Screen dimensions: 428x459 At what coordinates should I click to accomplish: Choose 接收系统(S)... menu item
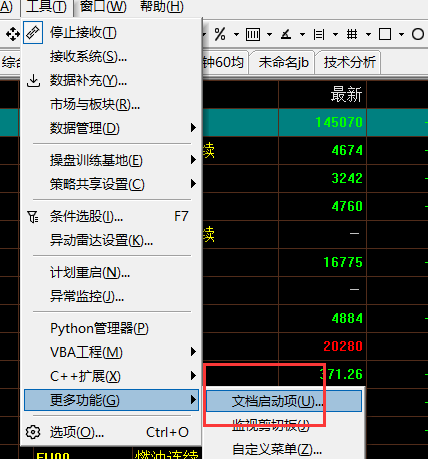[x=111, y=57]
